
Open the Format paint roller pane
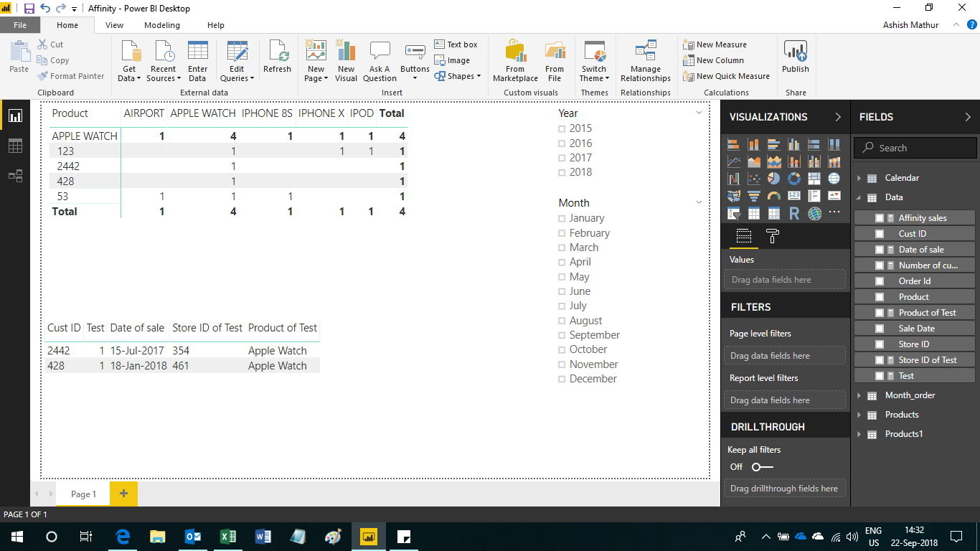pyautogui.click(x=773, y=236)
